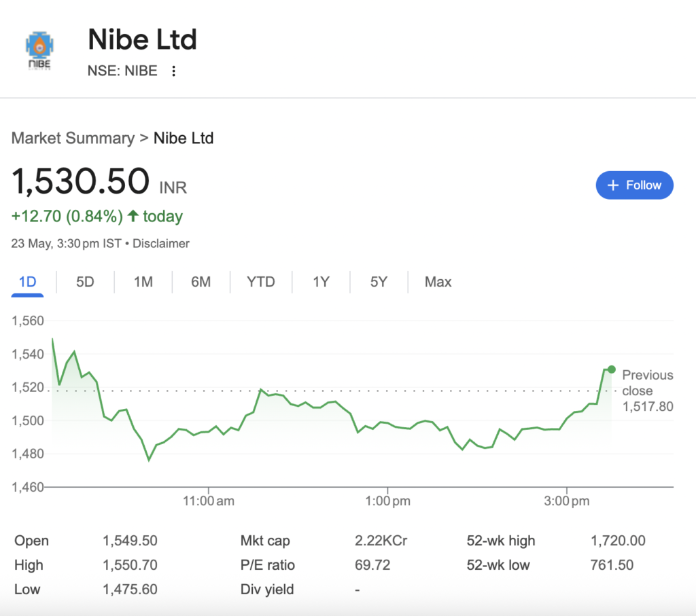Click the Previous close label on chart
Viewport: 696px width, 616px height.
(x=647, y=383)
